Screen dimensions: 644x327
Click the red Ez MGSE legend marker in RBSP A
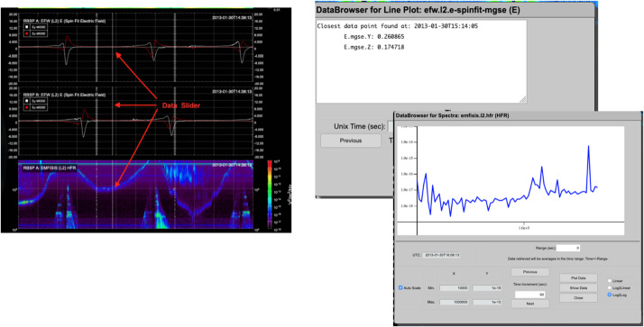pyautogui.click(x=27, y=33)
